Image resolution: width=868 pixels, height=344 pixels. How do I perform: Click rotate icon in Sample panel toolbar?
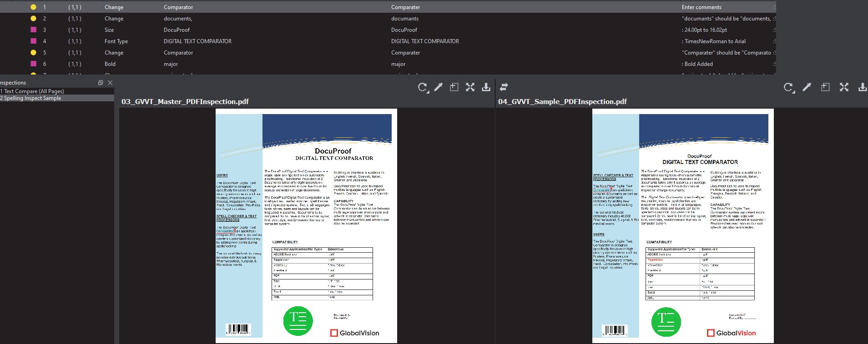point(788,87)
